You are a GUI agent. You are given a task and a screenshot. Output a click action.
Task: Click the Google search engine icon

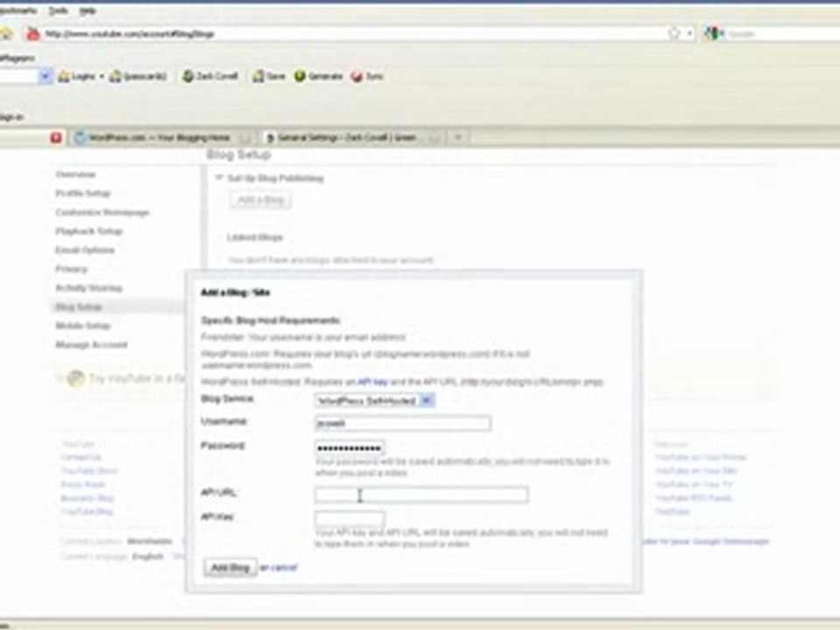click(x=713, y=33)
